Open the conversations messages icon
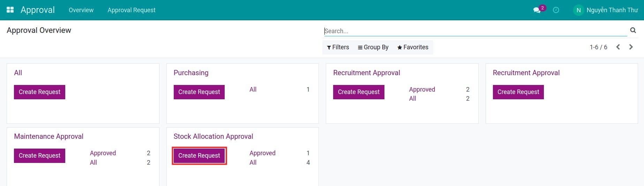644x186 pixels. point(537,10)
